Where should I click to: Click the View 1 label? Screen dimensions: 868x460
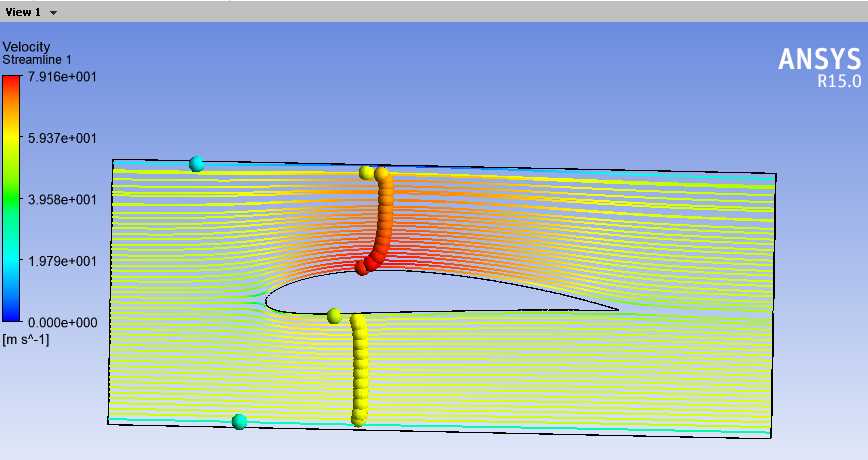23,12
